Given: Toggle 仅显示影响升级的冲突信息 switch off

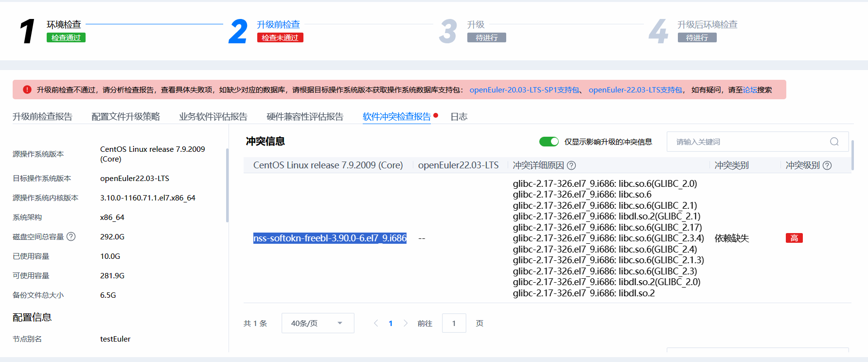Looking at the screenshot, I should click(549, 142).
